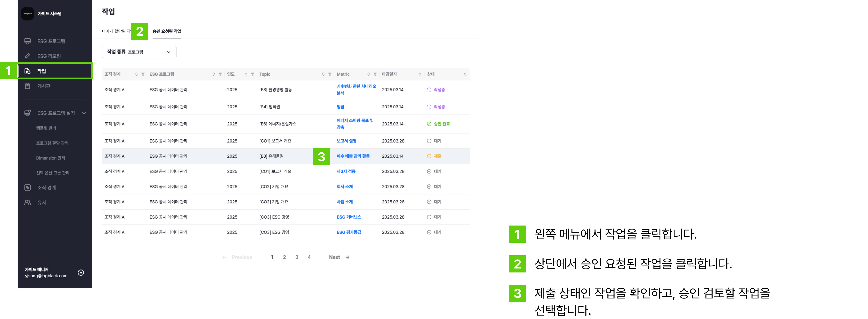Screen dimensions: 868x319
Task: Open the 사업 소개 metric link
Action: [x=345, y=202]
